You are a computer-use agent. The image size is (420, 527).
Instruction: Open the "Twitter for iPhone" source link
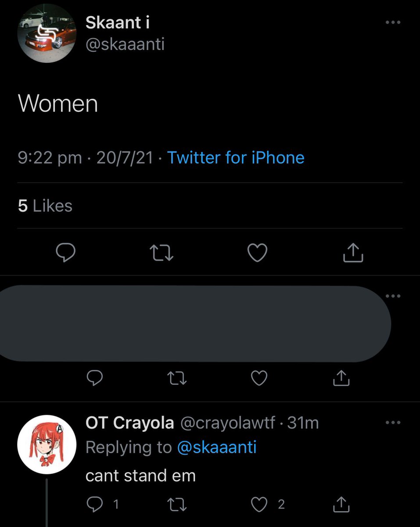point(236,158)
